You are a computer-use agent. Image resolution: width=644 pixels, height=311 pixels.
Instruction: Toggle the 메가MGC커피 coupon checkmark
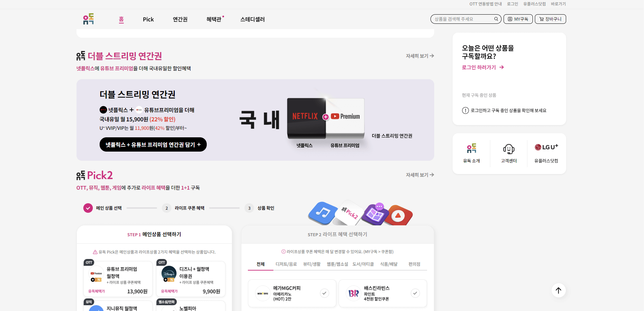325,293
